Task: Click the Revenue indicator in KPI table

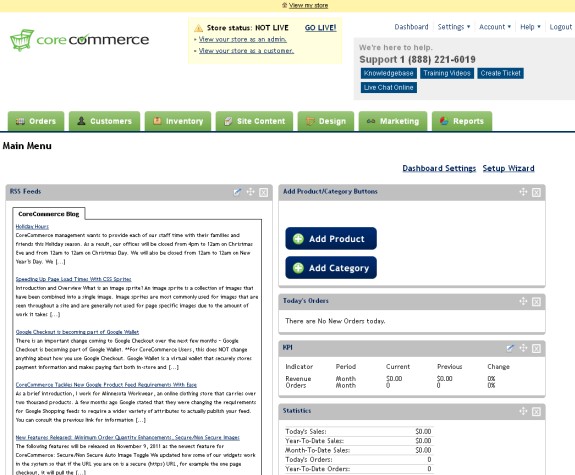Action: tap(298, 379)
